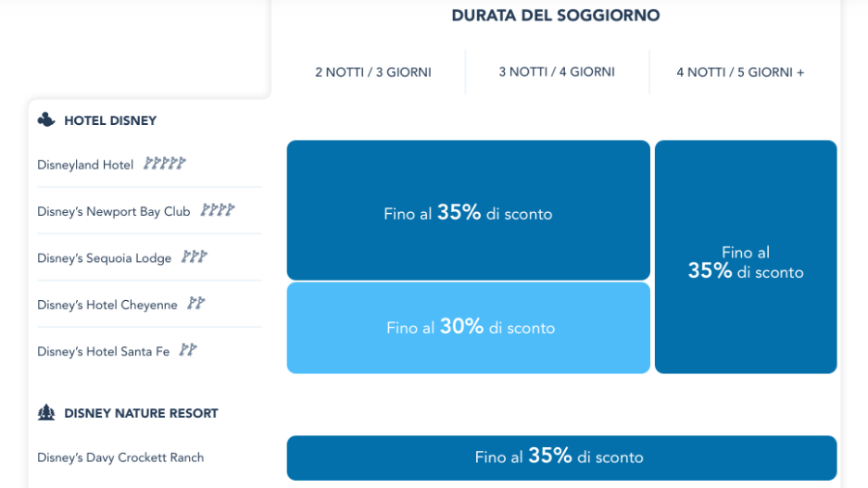Click the four-key rating for Newport Bay Club
The height and width of the screenshot is (488, 868).
pos(218,210)
